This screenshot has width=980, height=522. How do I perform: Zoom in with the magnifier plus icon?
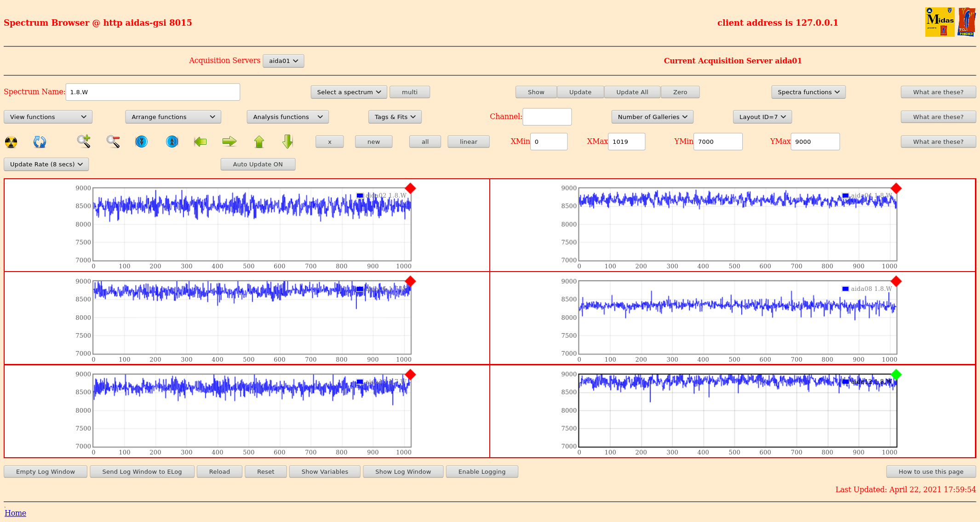point(84,142)
